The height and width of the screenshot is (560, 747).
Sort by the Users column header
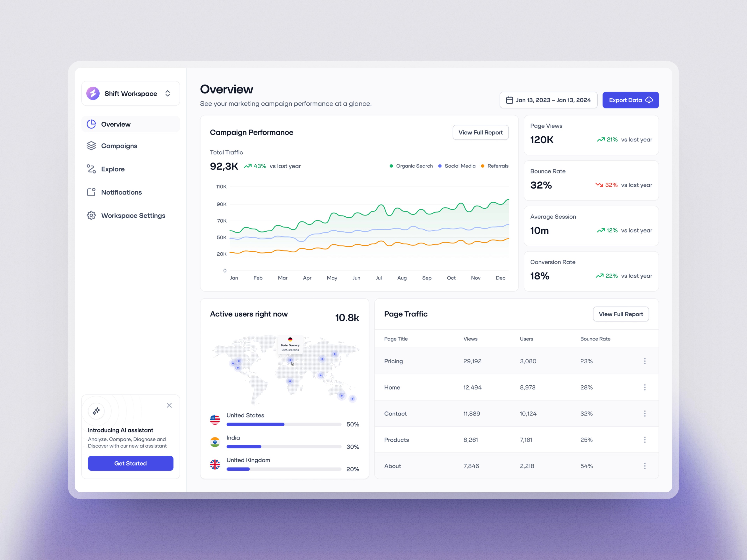[x=526, y=339]
